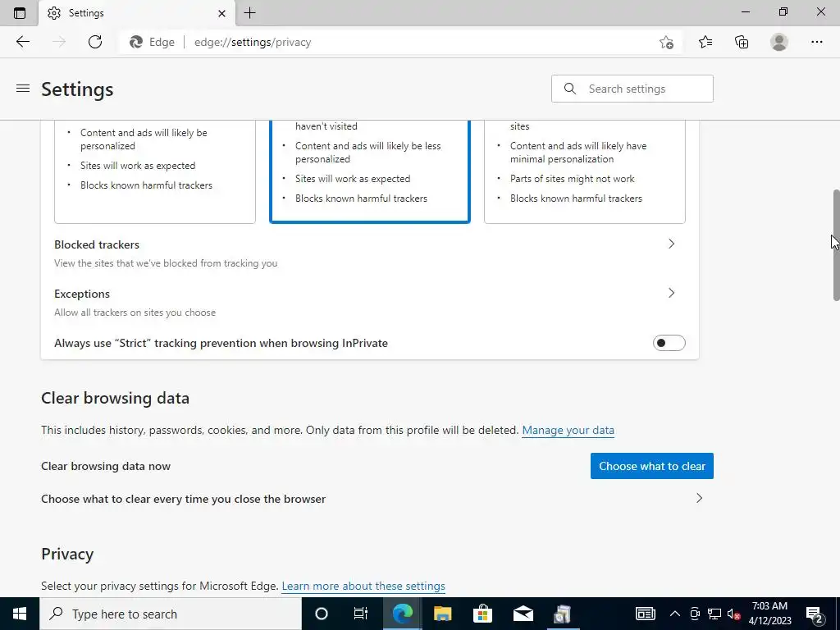Open the network status tray icon

pos(714,614)
